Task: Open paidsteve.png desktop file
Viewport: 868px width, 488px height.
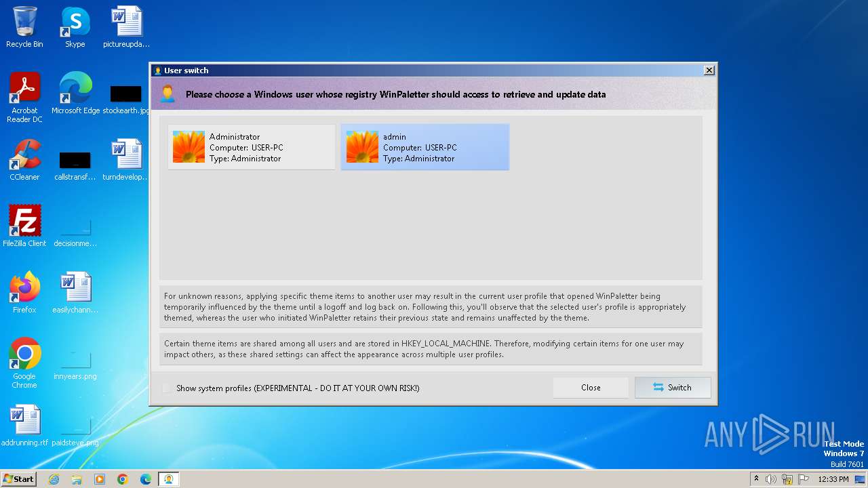Action: [x=75, y=431]
